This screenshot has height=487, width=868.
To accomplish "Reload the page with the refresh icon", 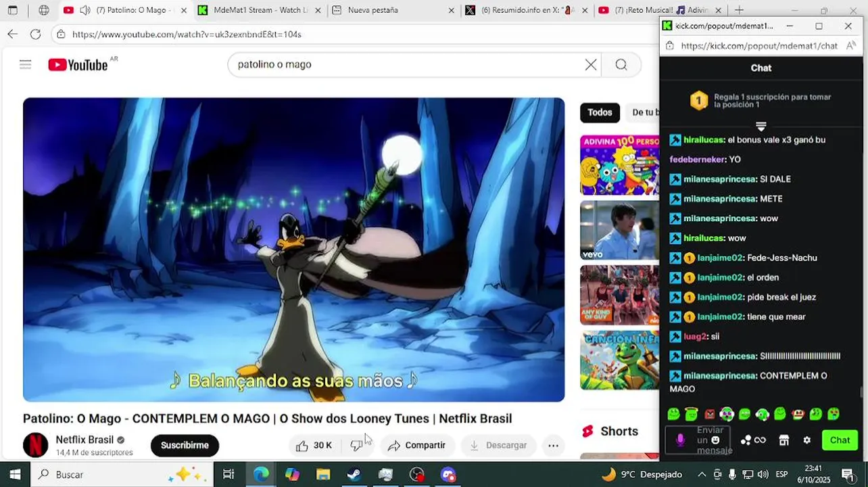I will point(35,34).
